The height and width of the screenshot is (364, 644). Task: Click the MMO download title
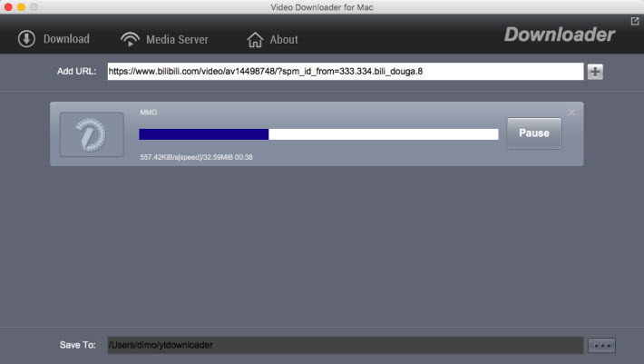[149, 113]
